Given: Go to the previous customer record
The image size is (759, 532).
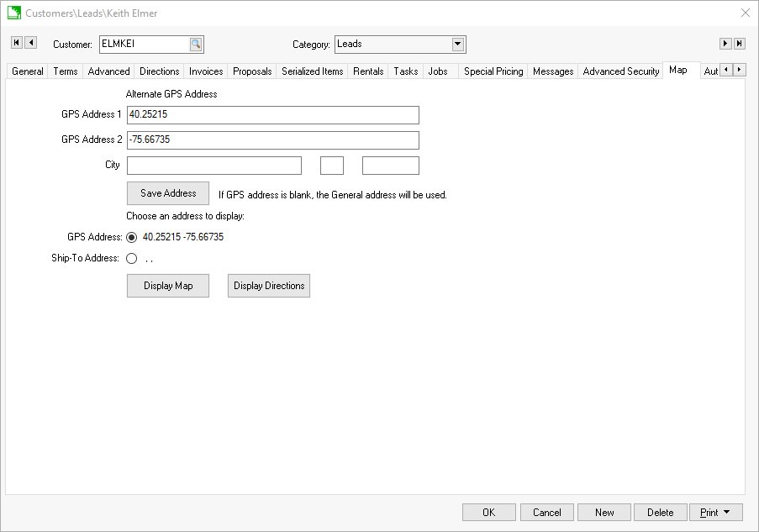Looking at the screenshot, I should click(30, 43).
